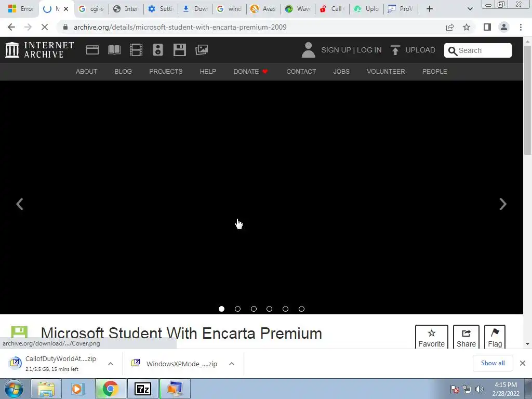Click the Internet Archive search field

point(478,50)
